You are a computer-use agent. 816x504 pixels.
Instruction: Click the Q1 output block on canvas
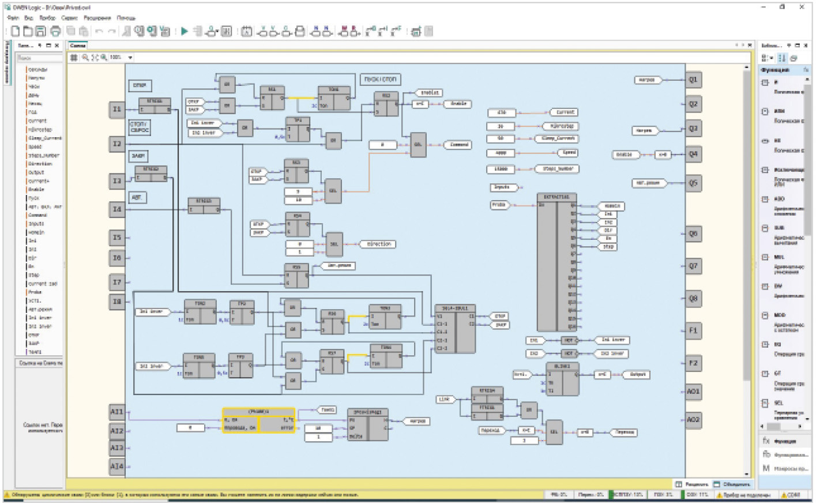pyautogui.click(x=693, y=80)
